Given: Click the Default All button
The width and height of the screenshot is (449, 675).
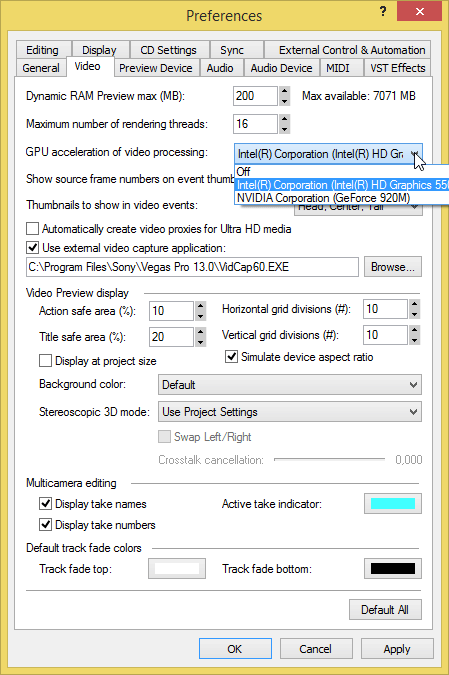Looking at the screenshot, I should click(x=385, y=610).
